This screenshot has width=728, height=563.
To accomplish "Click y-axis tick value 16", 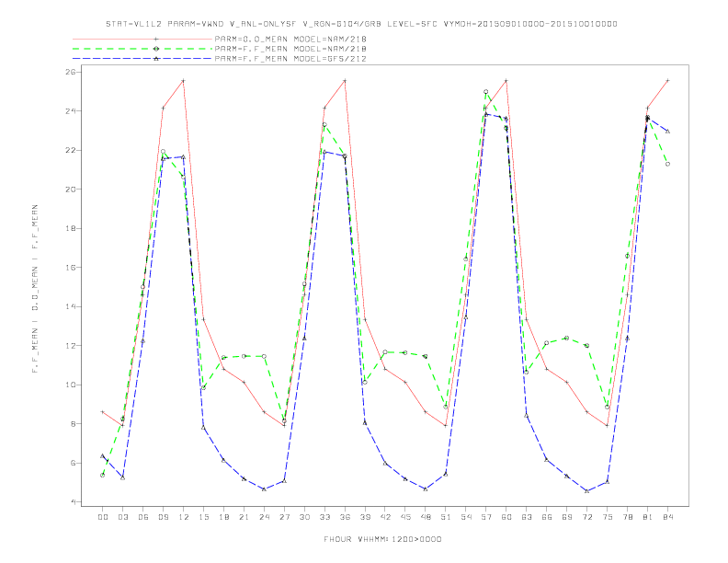I will (x=71, y=268).
